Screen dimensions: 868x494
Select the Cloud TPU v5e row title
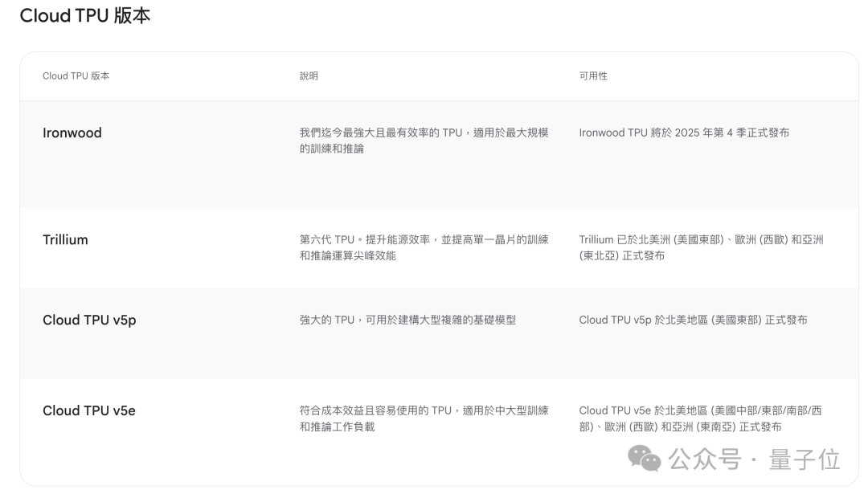89,411
